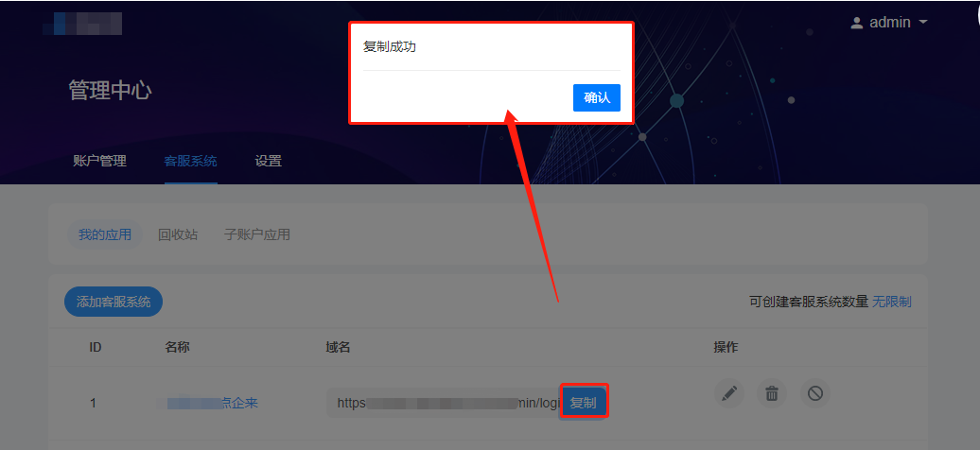980x450 pixels.
Task: Click the 复制 button beside the domain
Action: click(x=583, y=403)
